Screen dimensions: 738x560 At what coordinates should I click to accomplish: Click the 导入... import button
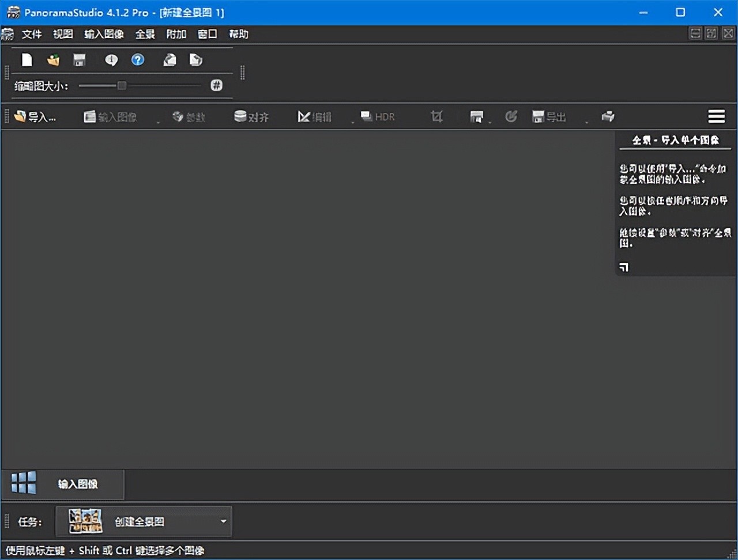35,117
